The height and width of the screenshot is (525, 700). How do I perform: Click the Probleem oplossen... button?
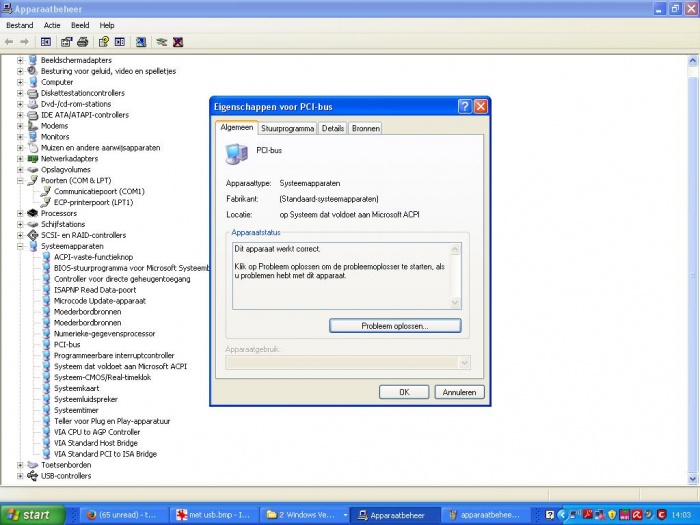click(x=395, y=326)
